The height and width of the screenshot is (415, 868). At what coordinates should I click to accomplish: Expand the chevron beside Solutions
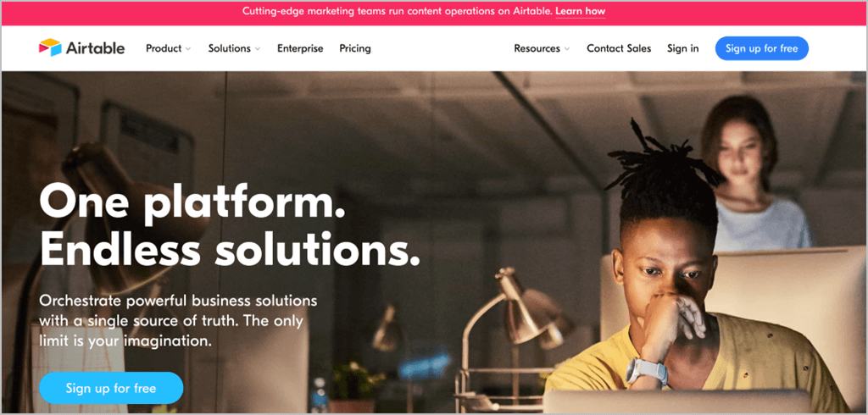point(258,48)
